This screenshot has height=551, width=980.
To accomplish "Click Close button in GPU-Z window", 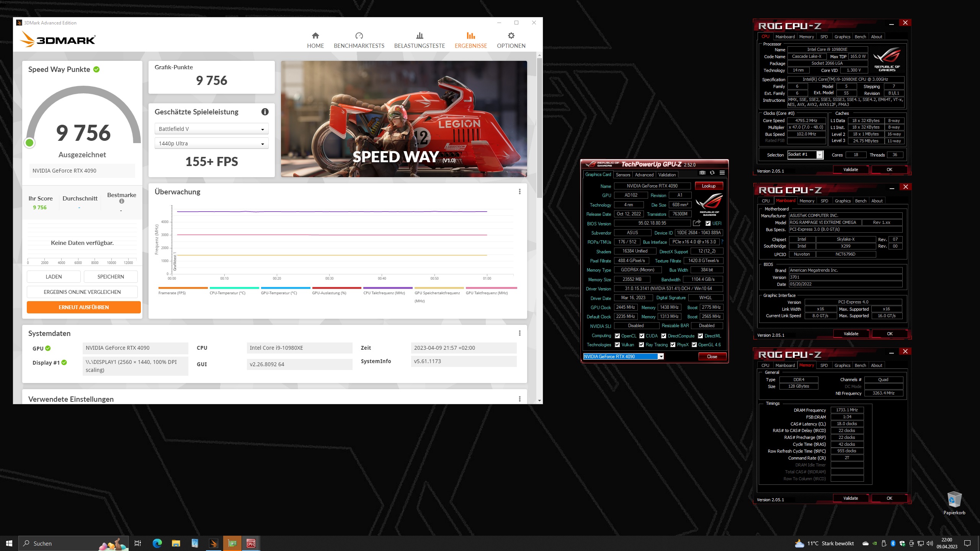I will point(712,357).
